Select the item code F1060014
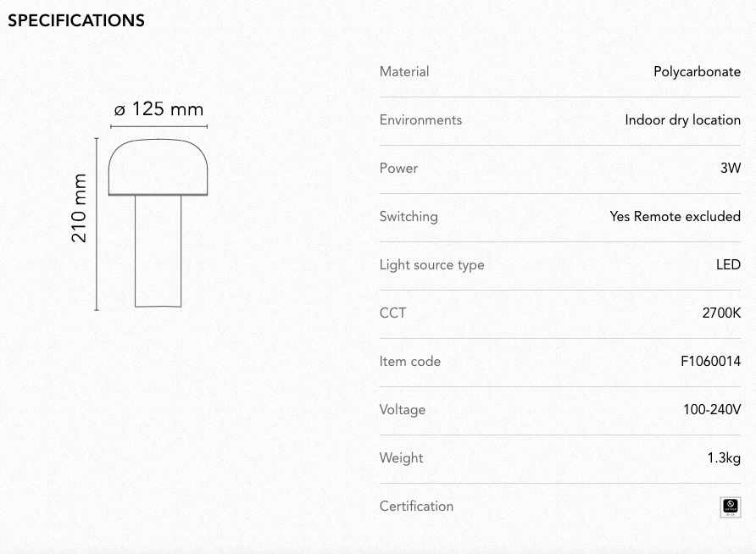 711,361
